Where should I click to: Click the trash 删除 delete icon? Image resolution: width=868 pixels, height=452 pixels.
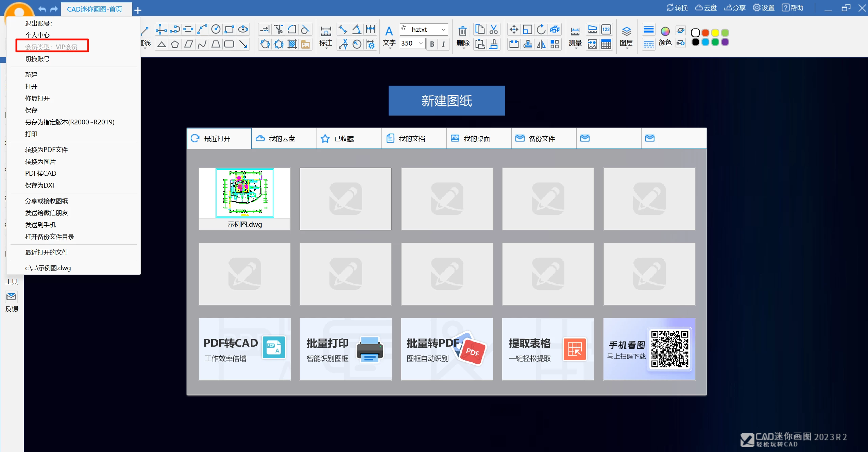click(462, 31)
